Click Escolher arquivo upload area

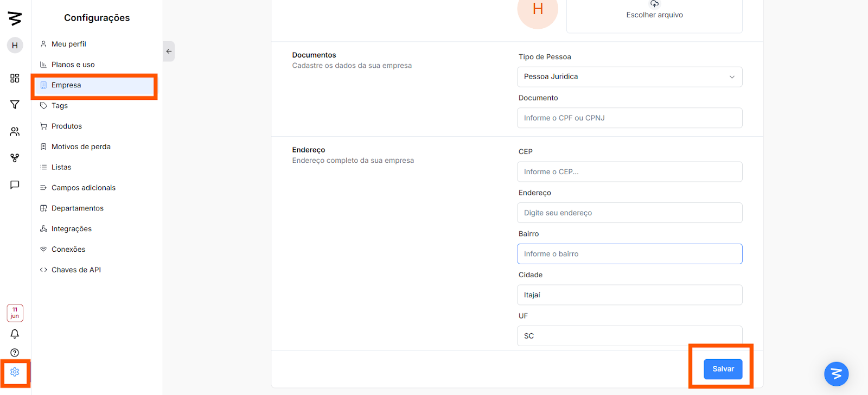pyautogui.click(x=654, y=15)
